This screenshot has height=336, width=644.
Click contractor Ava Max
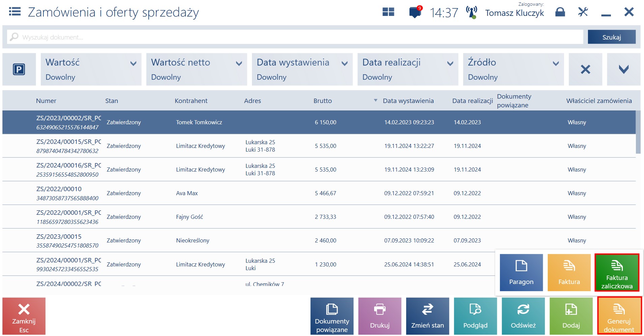coord(187,193)
